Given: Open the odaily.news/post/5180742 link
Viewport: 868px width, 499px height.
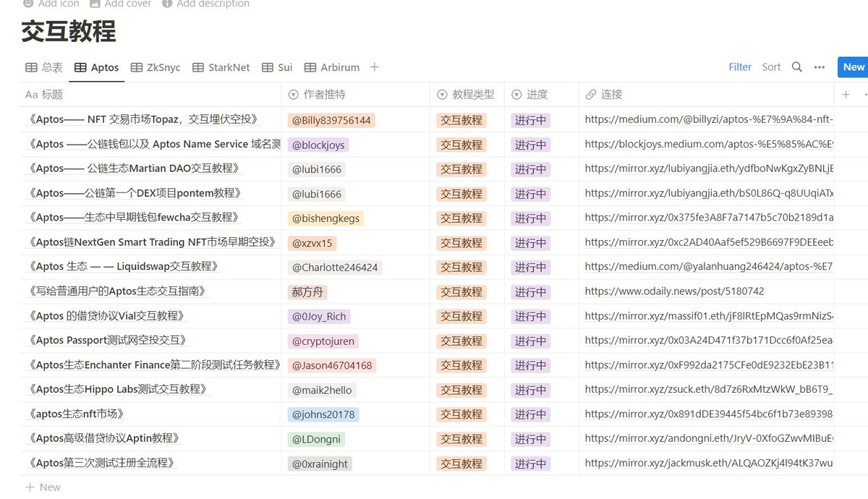Looking at the screenshot, I should click(x=674, y=291).
